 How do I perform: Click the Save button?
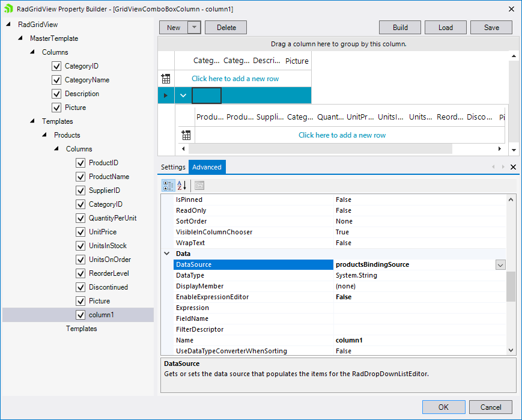[491, 27]
